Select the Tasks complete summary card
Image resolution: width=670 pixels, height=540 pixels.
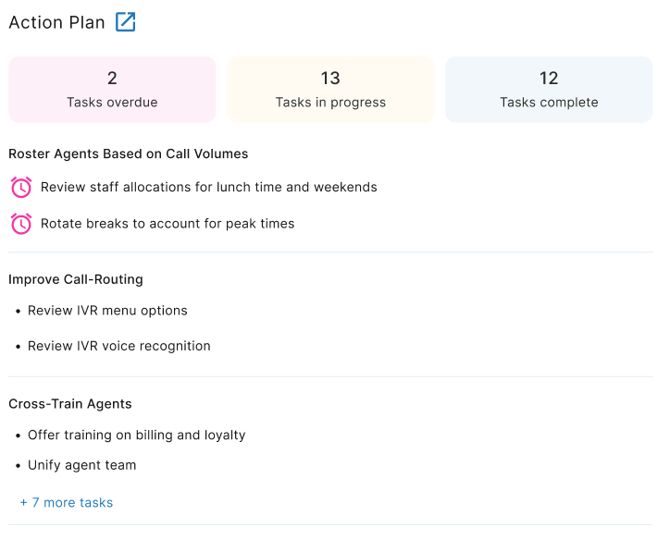click(x=548, y=89)
